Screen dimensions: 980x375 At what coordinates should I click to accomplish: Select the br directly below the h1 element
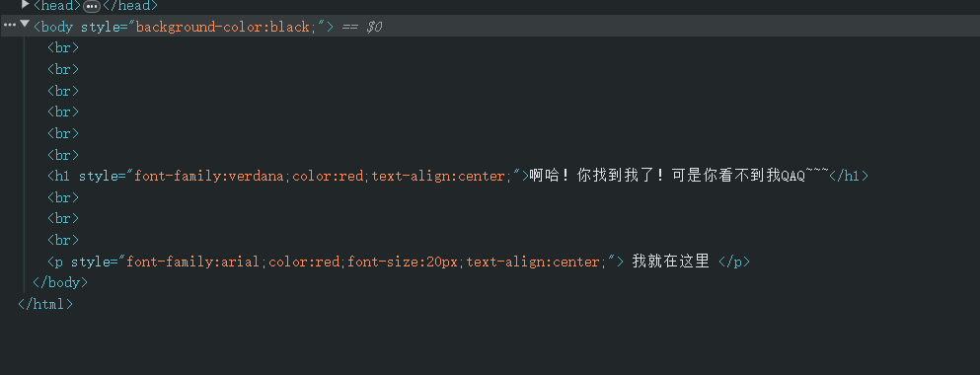coord(63,197)
